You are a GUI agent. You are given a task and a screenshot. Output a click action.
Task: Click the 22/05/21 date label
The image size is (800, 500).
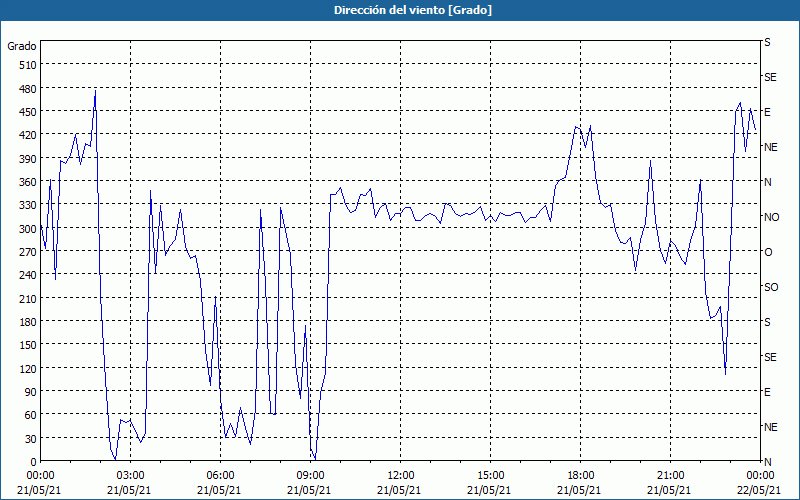pos(760,490)
